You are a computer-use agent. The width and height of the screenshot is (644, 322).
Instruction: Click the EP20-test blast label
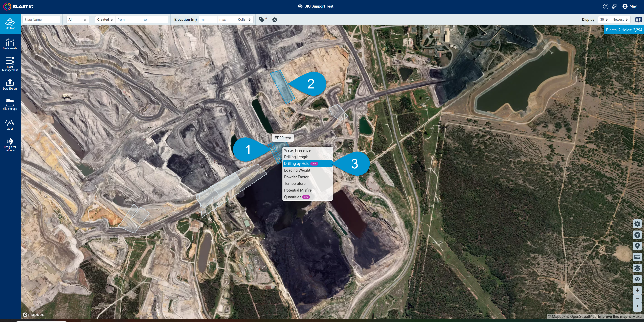point(283,138)
